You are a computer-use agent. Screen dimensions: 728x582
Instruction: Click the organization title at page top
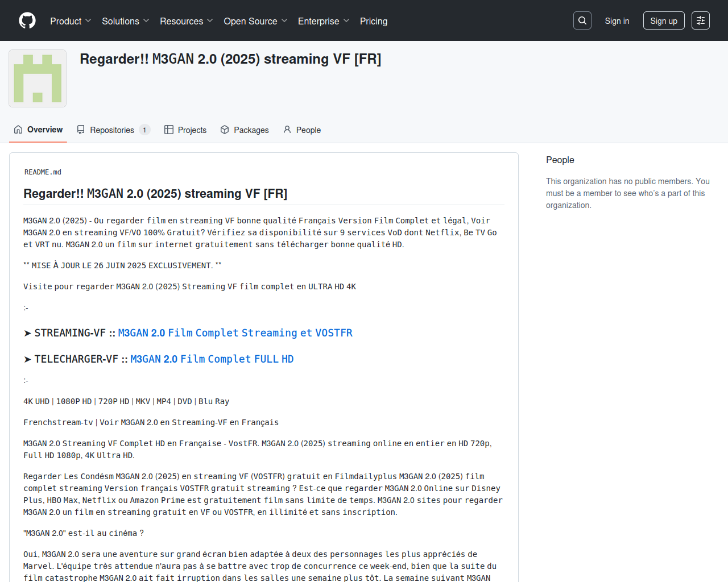pyautogui.click(x=230, y=59)
